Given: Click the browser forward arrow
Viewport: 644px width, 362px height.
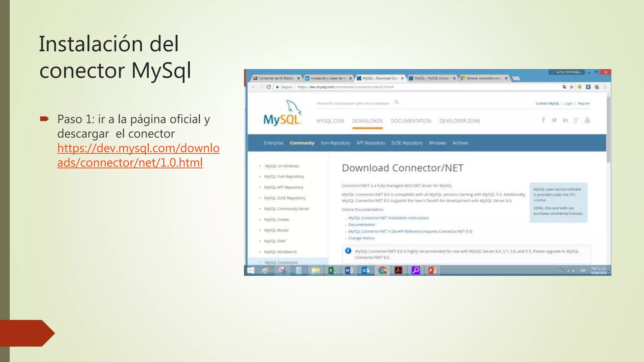Looking at the screenshot, I should [261, 87].
